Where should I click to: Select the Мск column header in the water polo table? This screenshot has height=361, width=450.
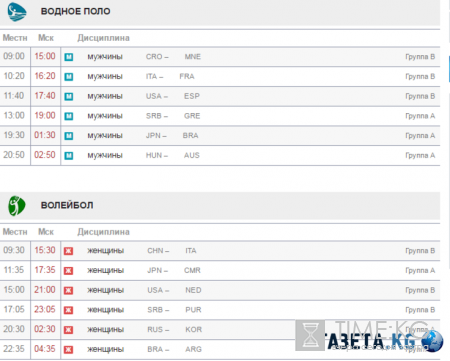(46, 38)
